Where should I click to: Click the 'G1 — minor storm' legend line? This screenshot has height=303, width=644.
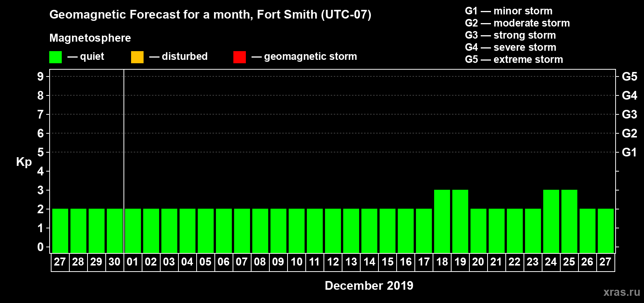[509, 11]
